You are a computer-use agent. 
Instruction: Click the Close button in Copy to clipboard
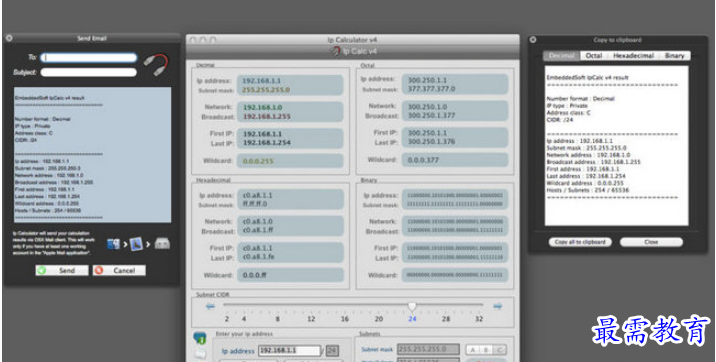pyautogui.click(x=651, y=242)
